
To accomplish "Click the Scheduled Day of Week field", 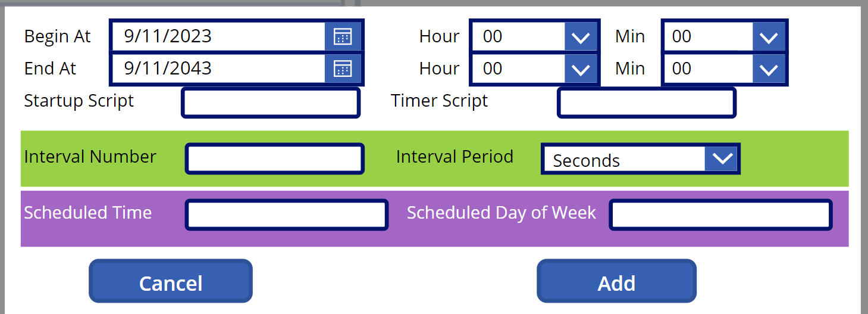I will pyautogui.click(x=720, y=215).
